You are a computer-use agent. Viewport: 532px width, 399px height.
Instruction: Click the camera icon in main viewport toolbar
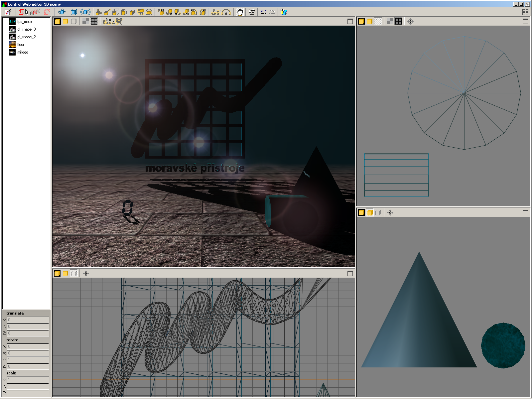(x=119, y=22)
